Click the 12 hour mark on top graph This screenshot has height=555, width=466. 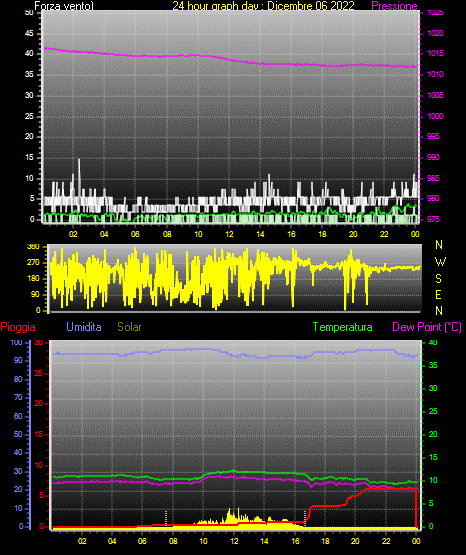(229, 234)
